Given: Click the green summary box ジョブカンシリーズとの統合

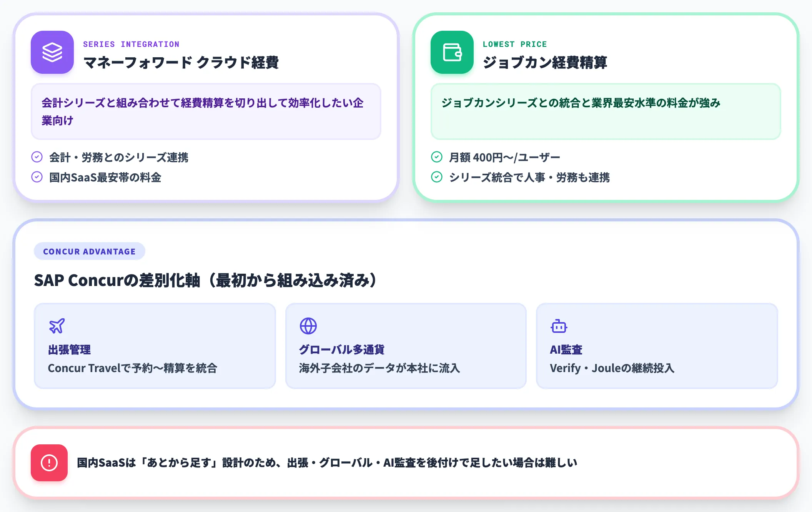Looking at the screenshot, I should click(x=606, y=111).
